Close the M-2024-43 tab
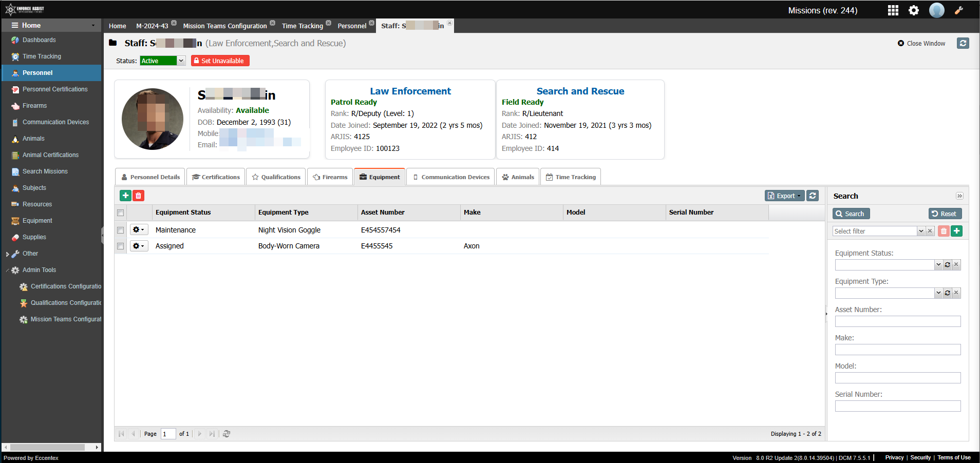The width and height of the screenshot is (980, 463). click(x=174, y=23)
